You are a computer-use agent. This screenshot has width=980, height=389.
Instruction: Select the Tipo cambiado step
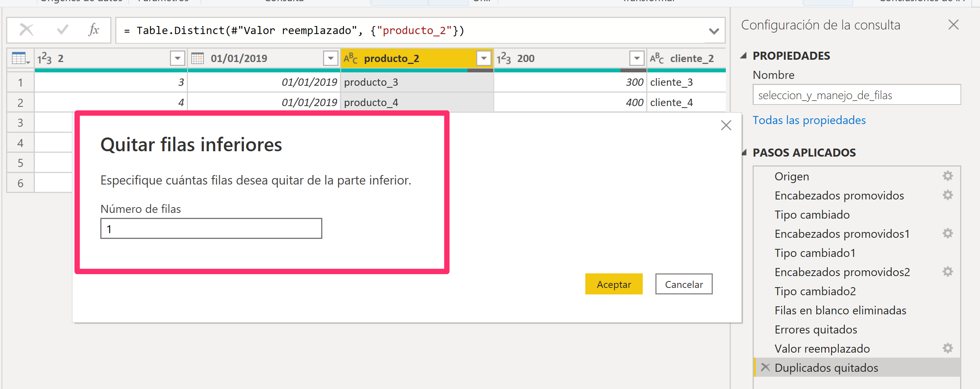pos(857,214)
